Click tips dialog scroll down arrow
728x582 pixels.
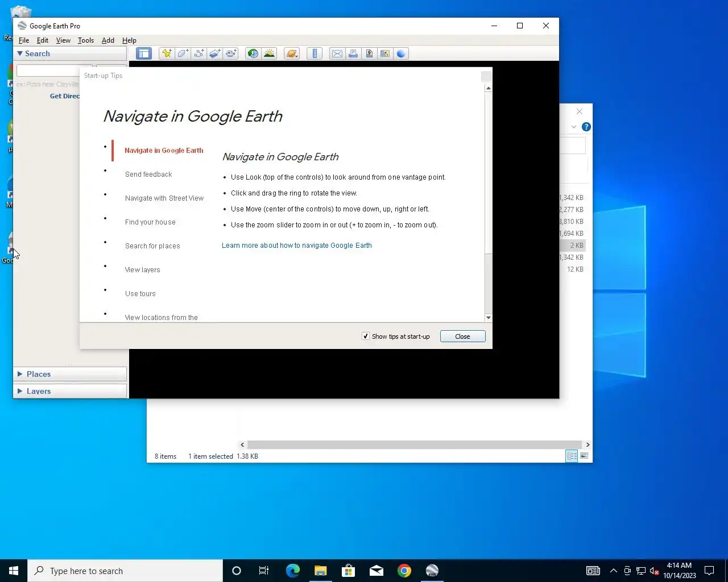488,318
